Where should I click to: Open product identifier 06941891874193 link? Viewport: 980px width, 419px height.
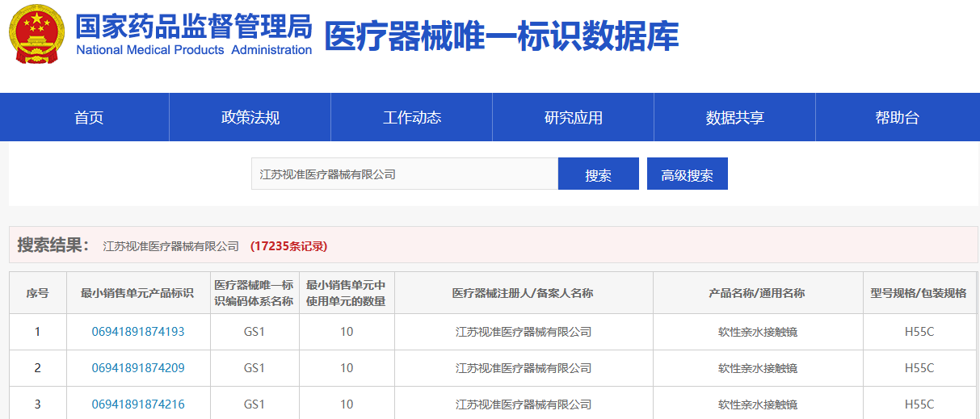click(138, 332)
